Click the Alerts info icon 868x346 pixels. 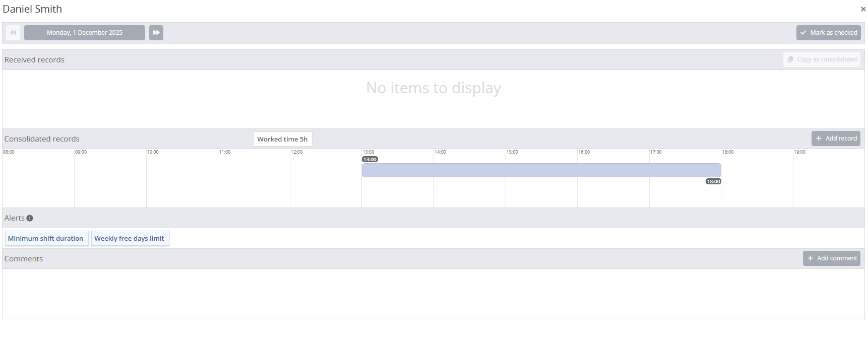(30, 218)
